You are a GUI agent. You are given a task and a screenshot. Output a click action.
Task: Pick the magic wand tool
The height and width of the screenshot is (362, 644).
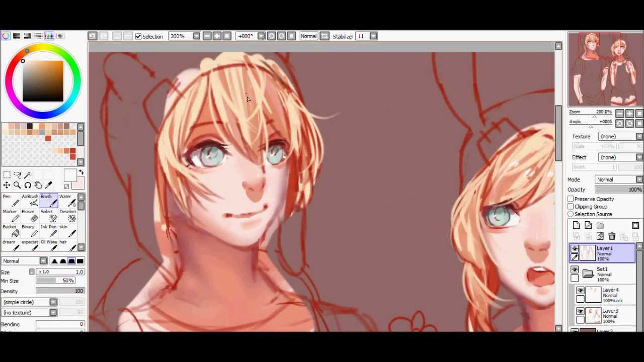coord(28,175)
